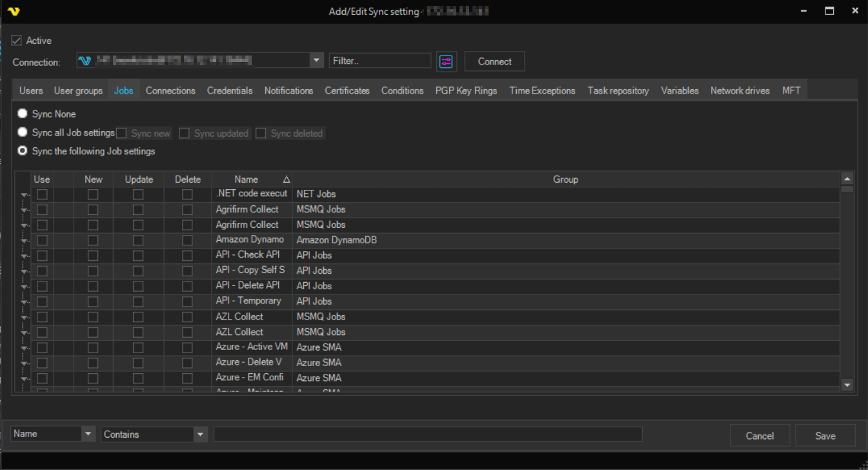Click the VisualCron logo in title bar
The width and height of the screenshot is (868, 470).
[14, 12]
